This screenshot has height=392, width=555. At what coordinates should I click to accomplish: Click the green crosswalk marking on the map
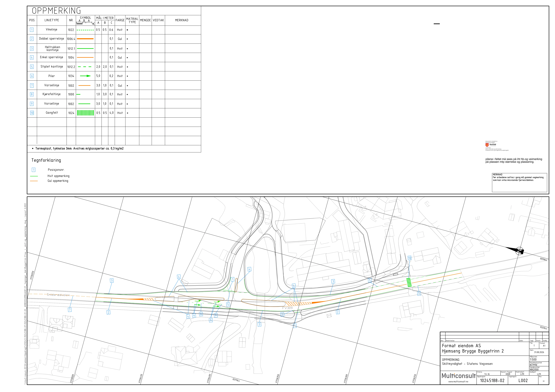coord(409,283)
